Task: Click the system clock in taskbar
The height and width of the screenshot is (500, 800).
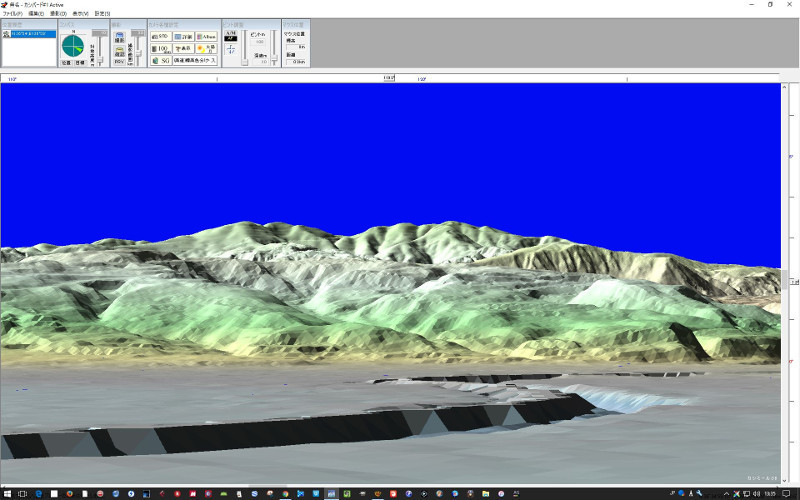Action: [770, 494]
